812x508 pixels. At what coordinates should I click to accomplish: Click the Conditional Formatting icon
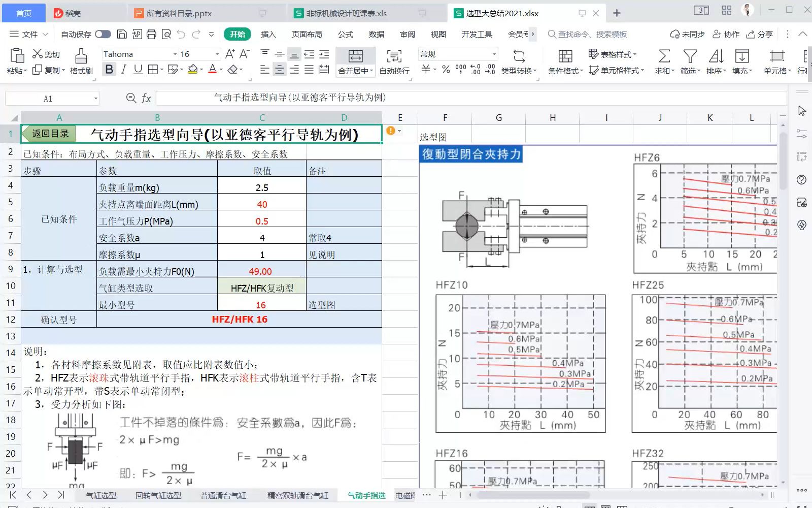tap(565, 56)
